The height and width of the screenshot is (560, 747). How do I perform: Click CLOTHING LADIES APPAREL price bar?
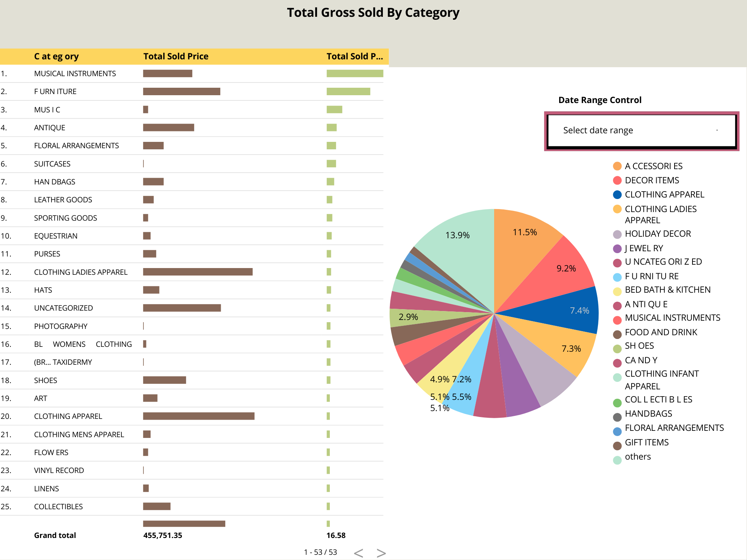198,272
